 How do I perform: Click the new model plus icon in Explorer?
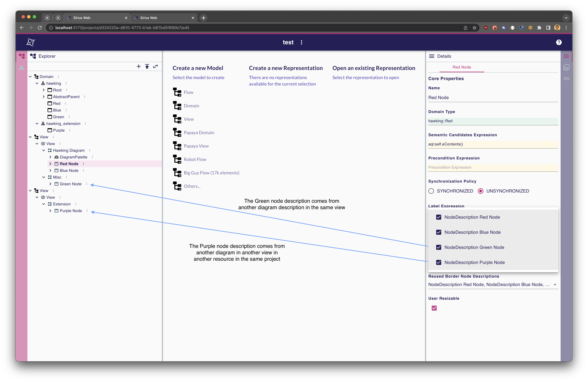click(139, 66)
